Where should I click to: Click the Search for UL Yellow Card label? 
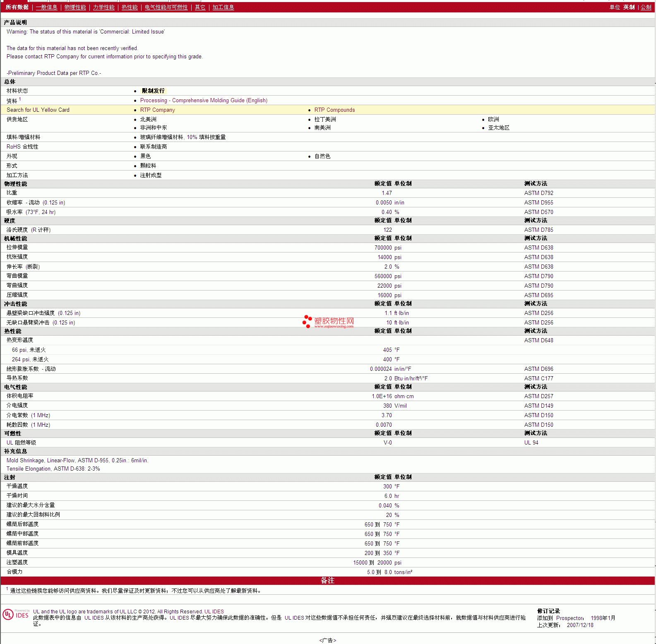(38, 110)
